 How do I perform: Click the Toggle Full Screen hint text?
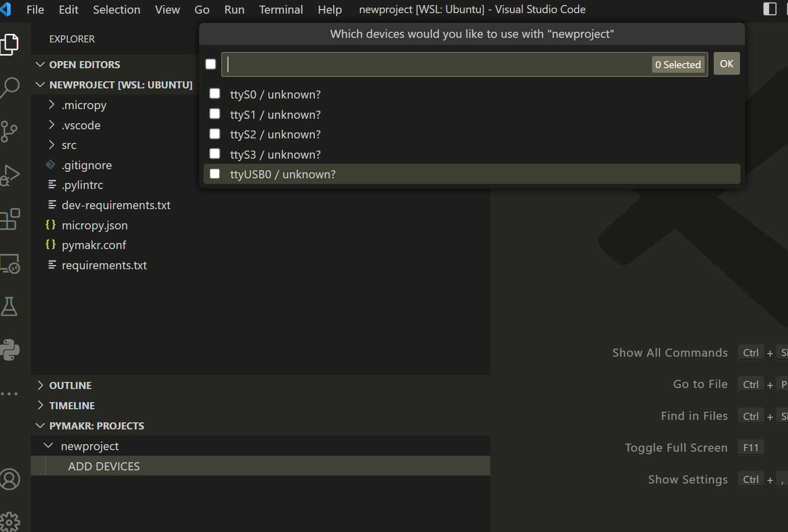pos(676,448)
